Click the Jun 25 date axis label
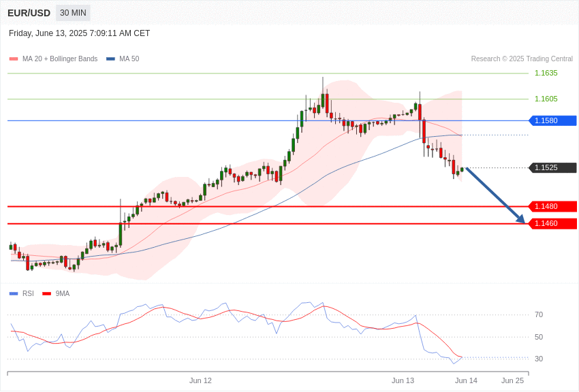Screen dimensions: 579x392 click(x=512, y=380)
